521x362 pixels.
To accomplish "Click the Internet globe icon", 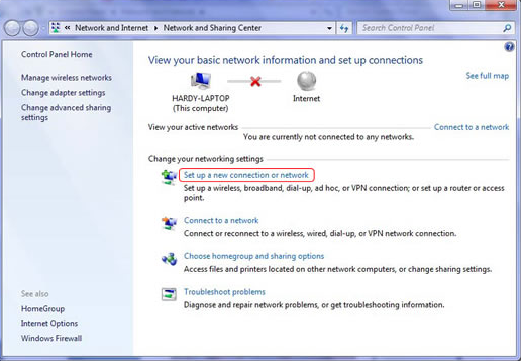I will coord(306,81).
